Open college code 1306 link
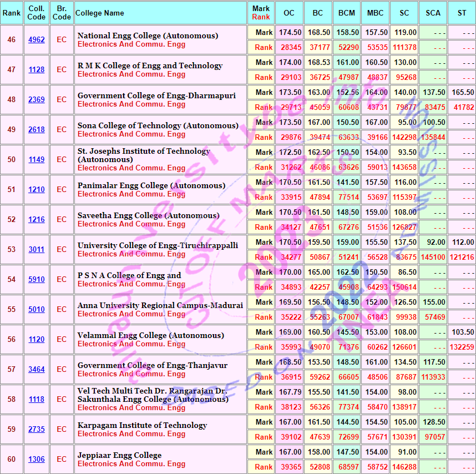Viewport: 476px width, 474px height. coord(37,460)
